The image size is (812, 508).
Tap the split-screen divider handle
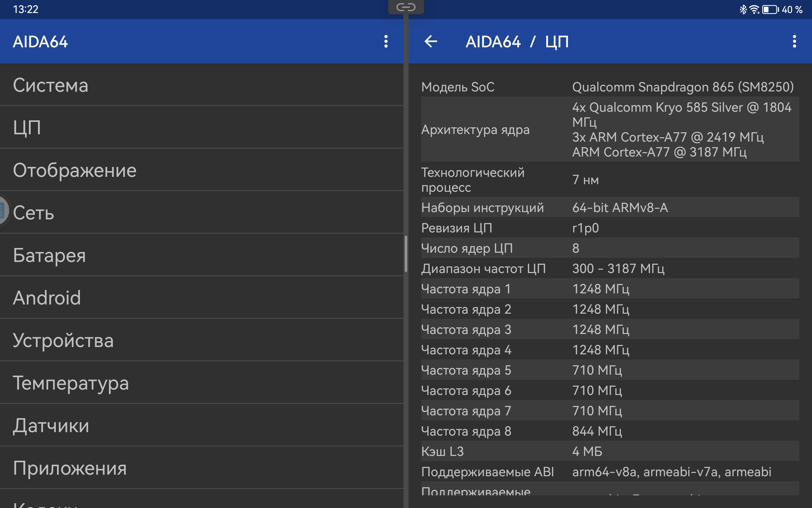coord(406,254)
